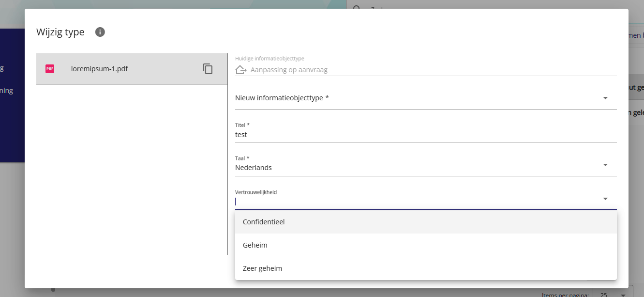Screen dimensions: 644x297
Task: Choose the Geheim option
Action: 255,245
